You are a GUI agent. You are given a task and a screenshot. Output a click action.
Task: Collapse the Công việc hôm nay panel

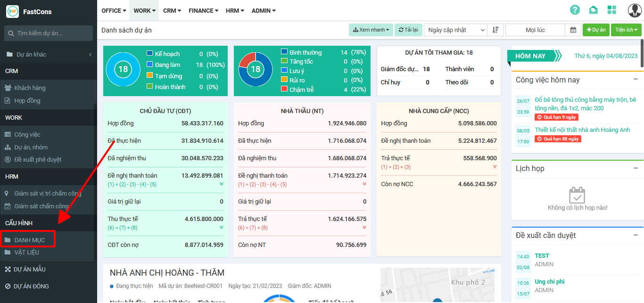click(636, 79)
